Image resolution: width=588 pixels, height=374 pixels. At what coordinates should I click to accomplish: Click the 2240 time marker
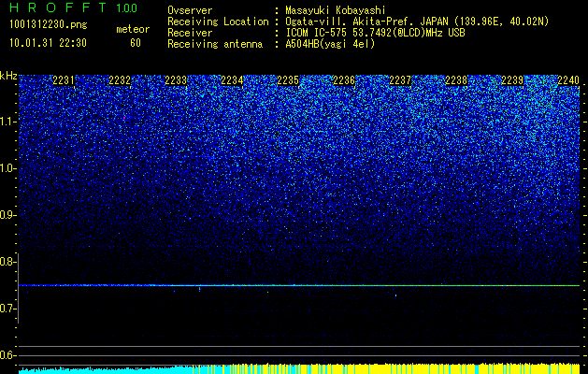(x=568, y=80)
